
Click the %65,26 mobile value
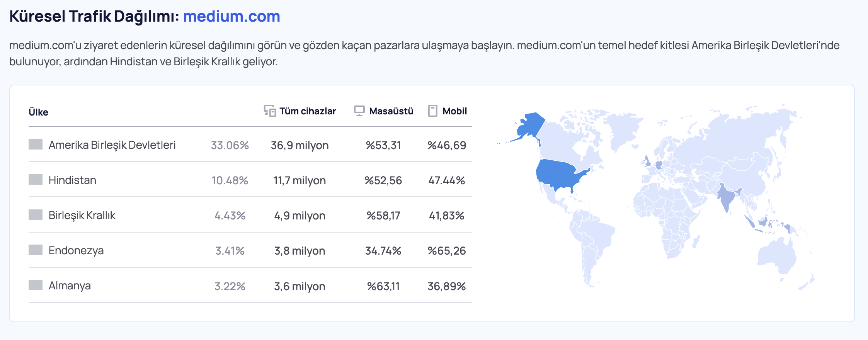click(x=447, y=251)
